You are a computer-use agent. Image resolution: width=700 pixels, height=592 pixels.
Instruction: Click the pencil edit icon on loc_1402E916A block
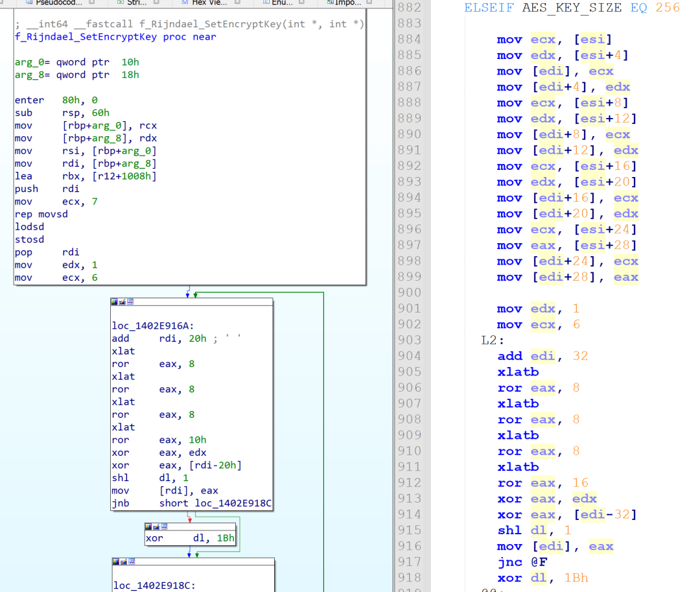122,302
